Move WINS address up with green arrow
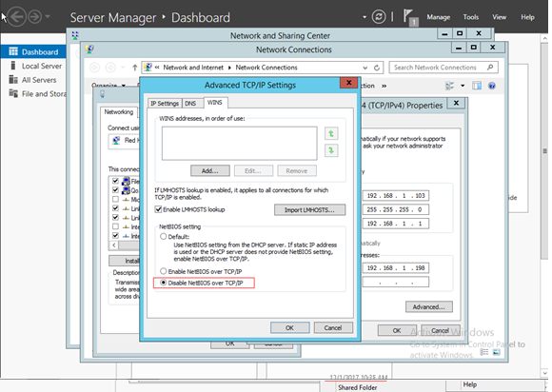 (331, 134)
